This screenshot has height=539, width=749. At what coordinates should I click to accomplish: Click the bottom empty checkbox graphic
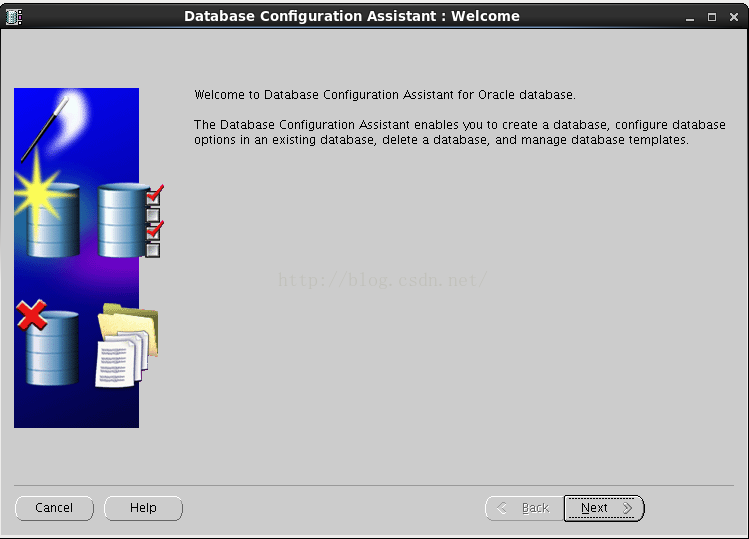(153, 250)
